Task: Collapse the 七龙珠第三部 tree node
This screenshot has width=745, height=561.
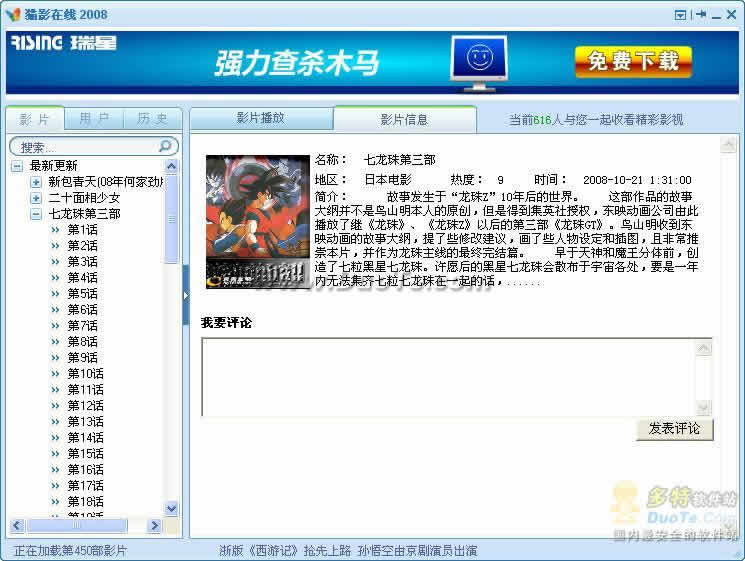Action: coord(36,214)
